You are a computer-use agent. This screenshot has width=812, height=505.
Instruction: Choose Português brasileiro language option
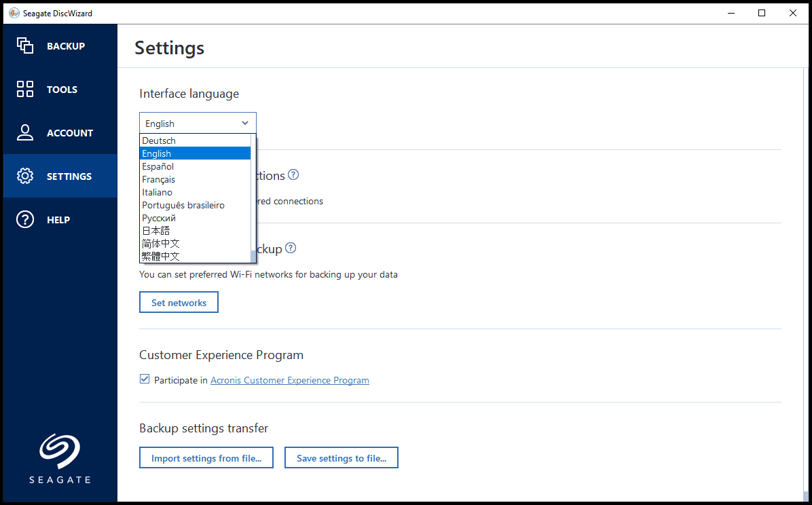[183, 205]
